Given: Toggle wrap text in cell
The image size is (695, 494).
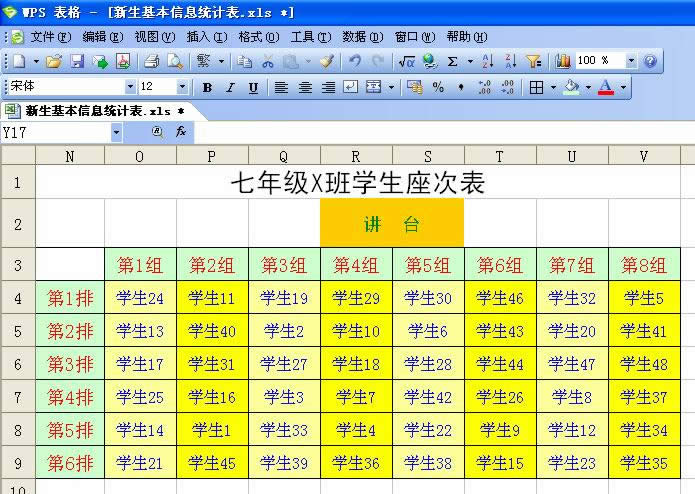Looking at the screenshot, I should pos(351,87).
